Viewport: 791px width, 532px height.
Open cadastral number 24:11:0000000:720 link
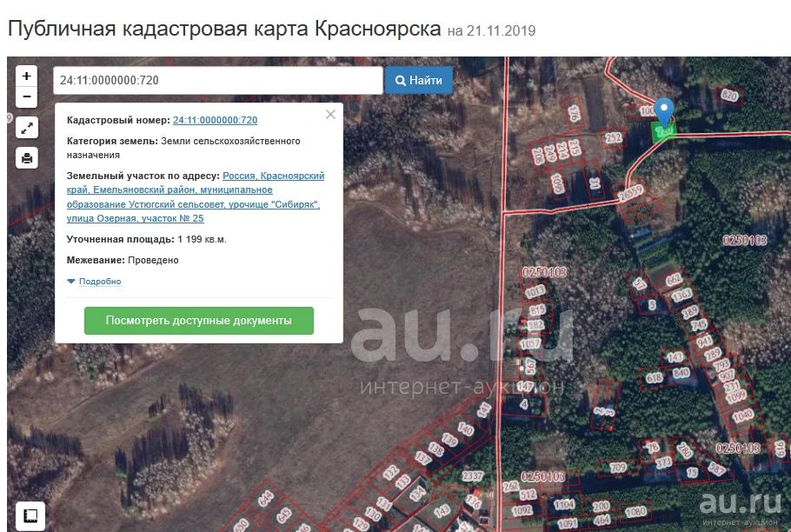point(215,120)
